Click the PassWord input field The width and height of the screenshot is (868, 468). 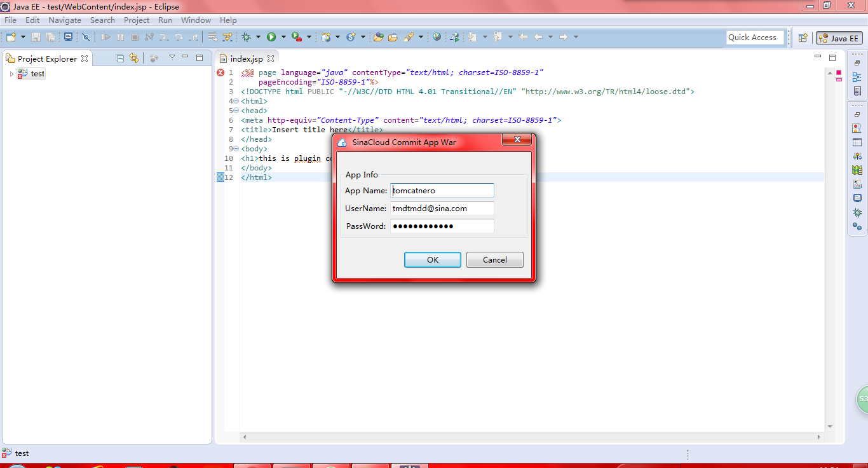[x=442, y=226]
